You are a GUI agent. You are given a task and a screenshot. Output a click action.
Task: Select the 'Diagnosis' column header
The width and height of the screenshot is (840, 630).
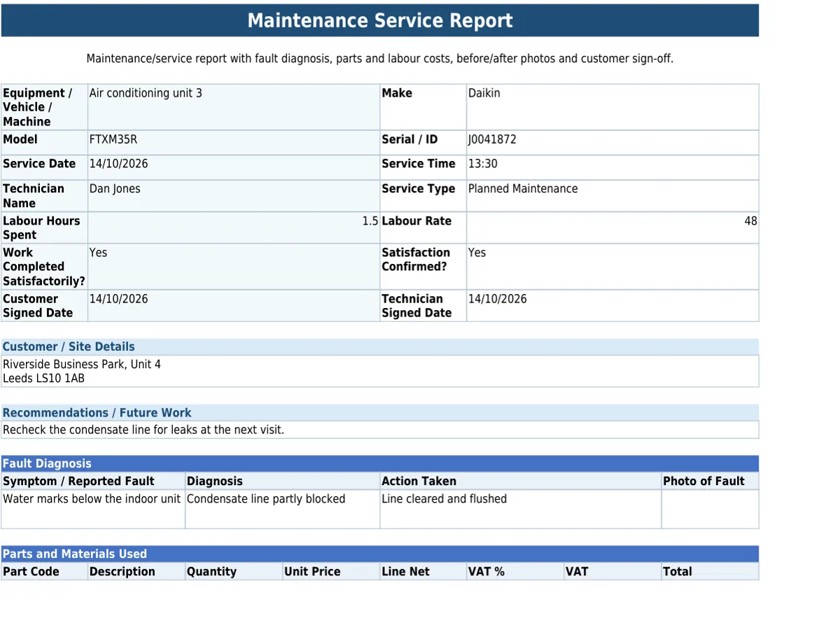click(283, 481)
